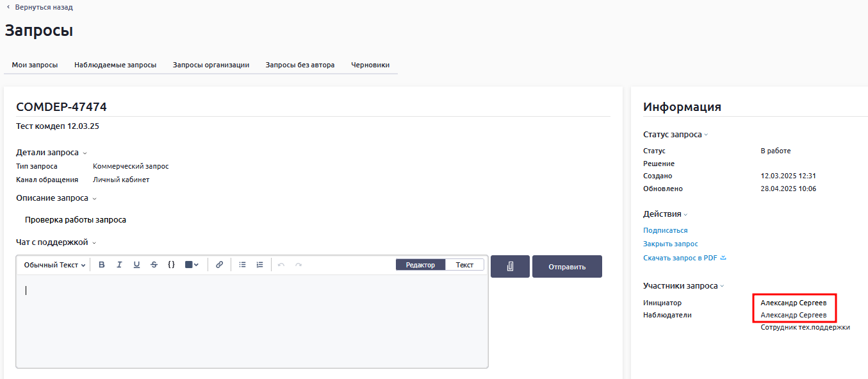Screen dimensions: 868x379
Task: Collapse the Чат с поддержкой section
Action: pyautogui.click(x=56, y=242)
